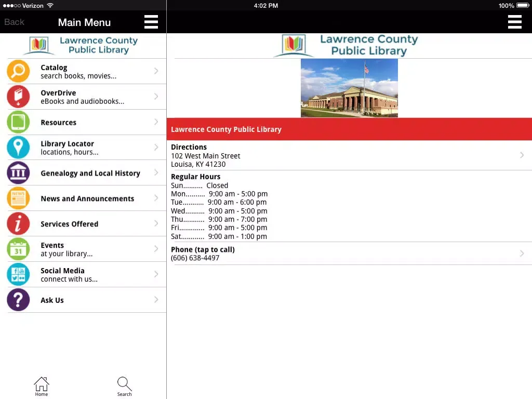Tap the orange News newspaper icon
Image resolution: width=532 pixels, height=399 pixels.
tap(18, 198)
